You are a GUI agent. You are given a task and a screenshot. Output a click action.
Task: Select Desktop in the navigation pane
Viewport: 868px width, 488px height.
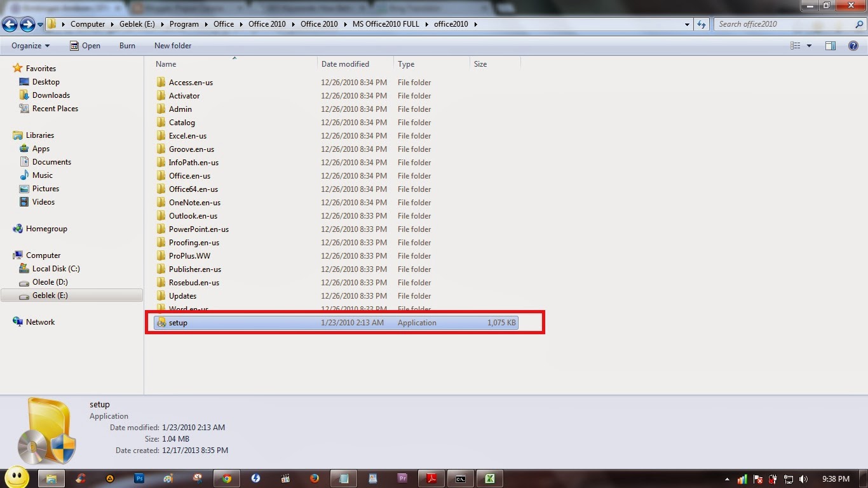46,82
